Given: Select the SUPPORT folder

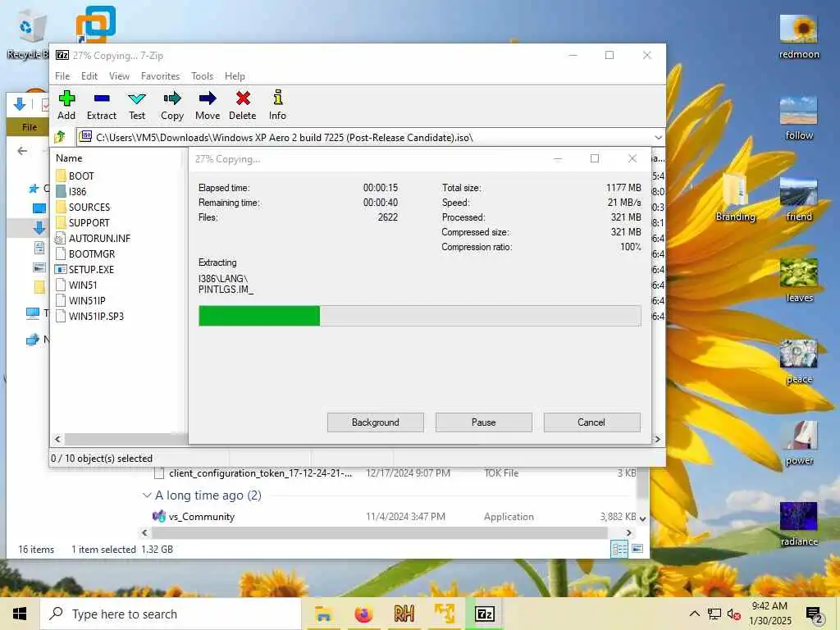Looking at the screenshot, I should 83,222.
